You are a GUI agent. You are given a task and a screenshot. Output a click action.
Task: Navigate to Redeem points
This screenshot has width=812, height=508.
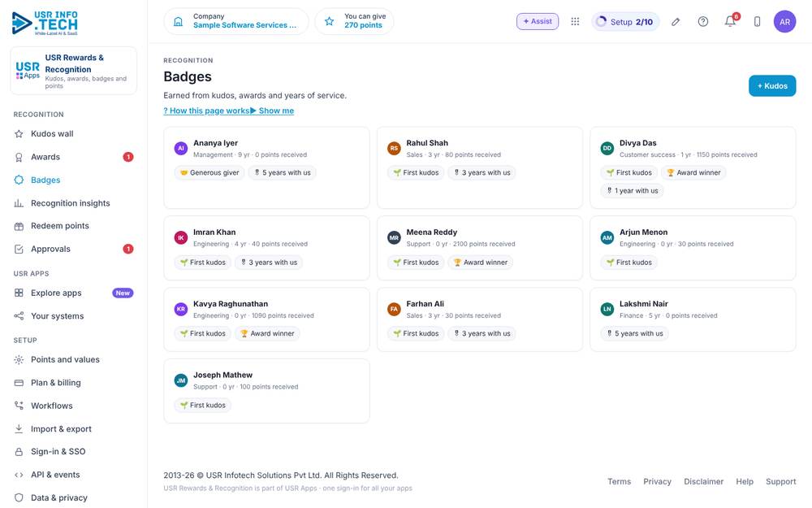coord(74,226)
